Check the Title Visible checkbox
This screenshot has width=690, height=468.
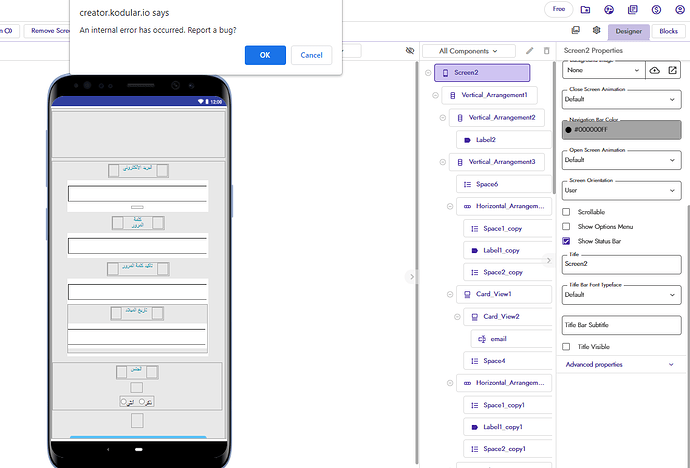pos(568,346)
